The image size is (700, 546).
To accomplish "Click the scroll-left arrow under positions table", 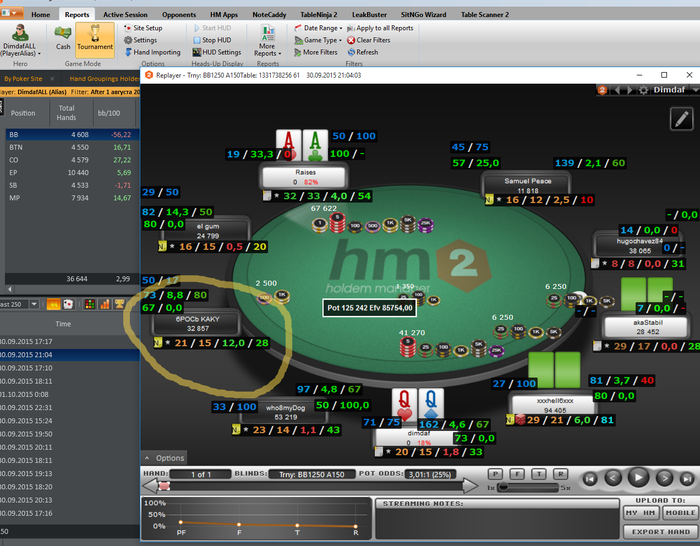I will (x=10, y=290).
